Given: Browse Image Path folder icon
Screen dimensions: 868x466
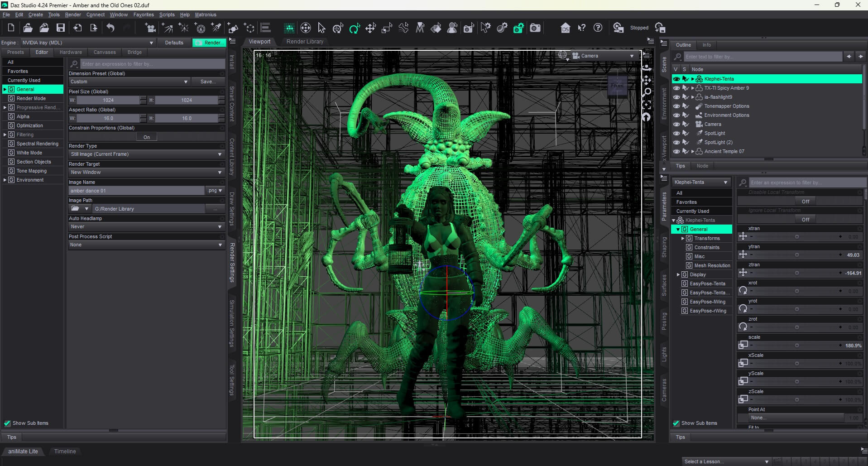Looking at the screenshot, I should pyautogui.click(x=75, y=209).
